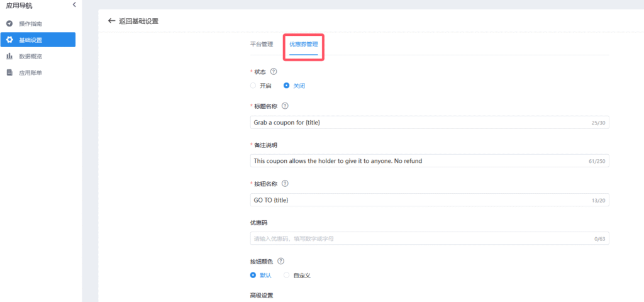
Task: Click the 基础设置 gear icon
Action: click(x=9, y=40)
